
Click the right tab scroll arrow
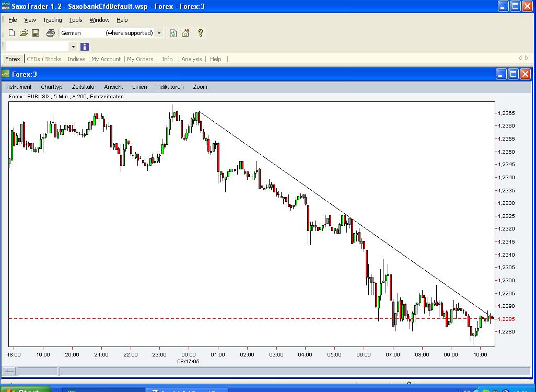click(527, 58)
